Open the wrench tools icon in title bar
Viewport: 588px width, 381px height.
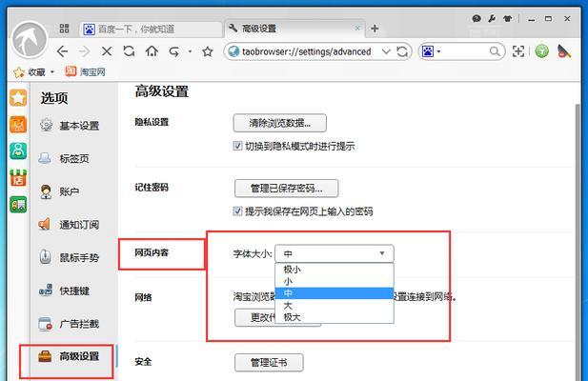pyautogui.click(x=492, y=18)
